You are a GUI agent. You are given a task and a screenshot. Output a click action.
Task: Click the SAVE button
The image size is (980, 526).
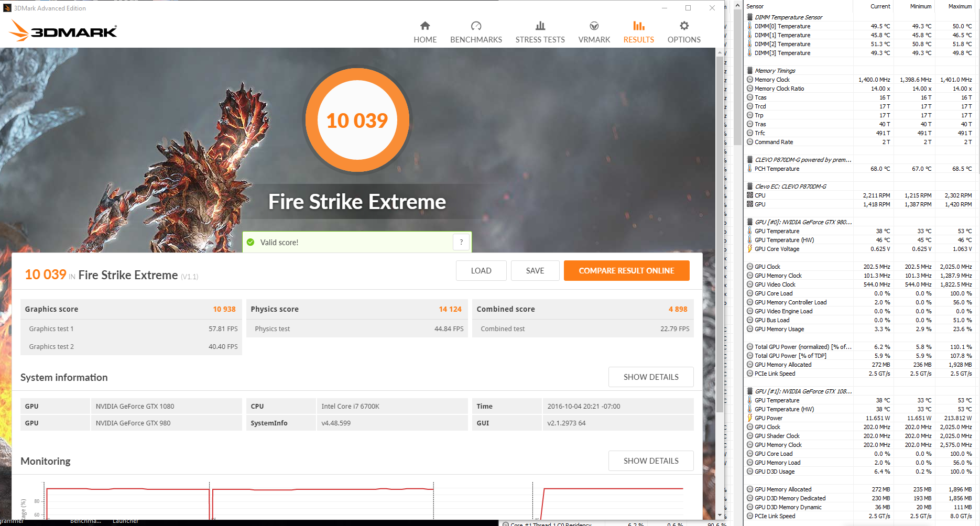tap(535, 271)
